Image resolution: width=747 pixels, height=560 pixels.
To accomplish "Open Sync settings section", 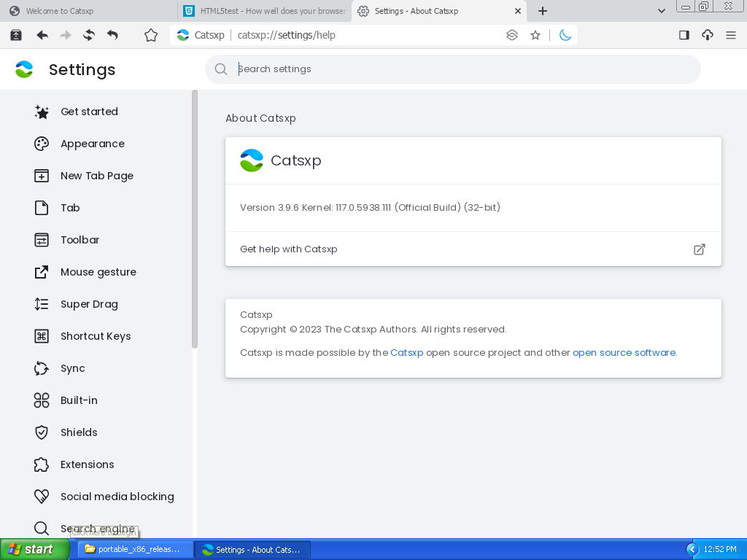I will 72,368.
